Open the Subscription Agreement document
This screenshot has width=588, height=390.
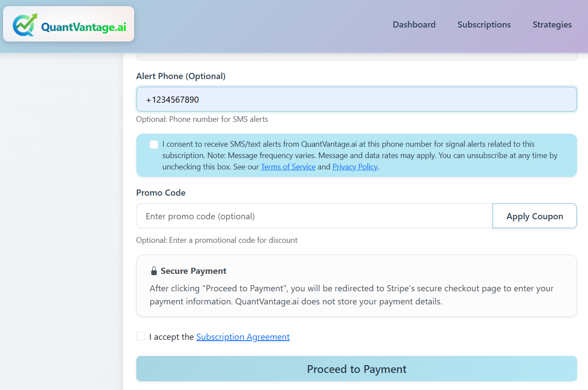click(243, 336)
